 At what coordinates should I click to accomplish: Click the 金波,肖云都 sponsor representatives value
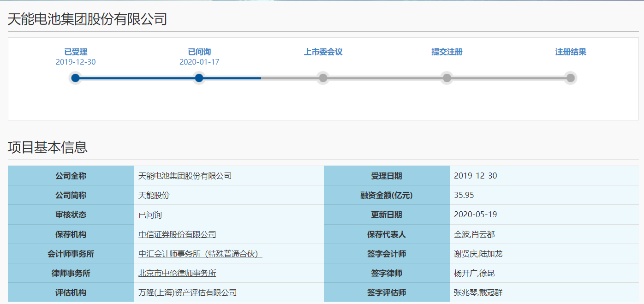point(474,234)
